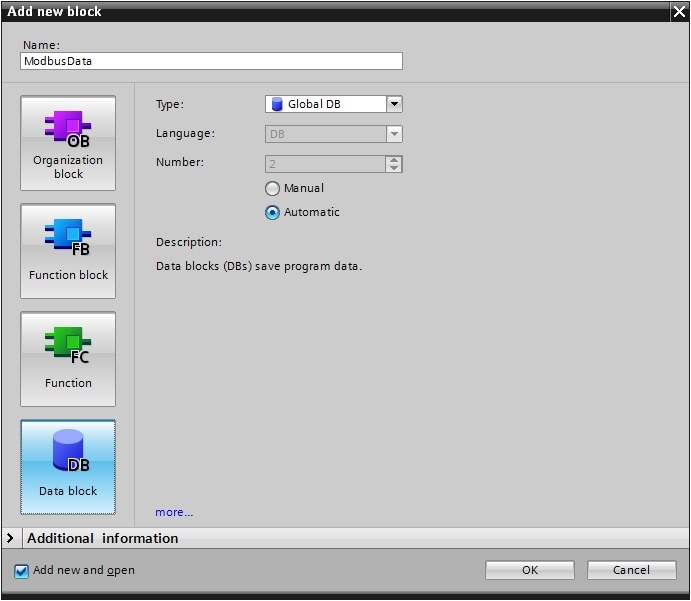
Task: Open the Type dropdown arrow
Action: coord(394,104)
